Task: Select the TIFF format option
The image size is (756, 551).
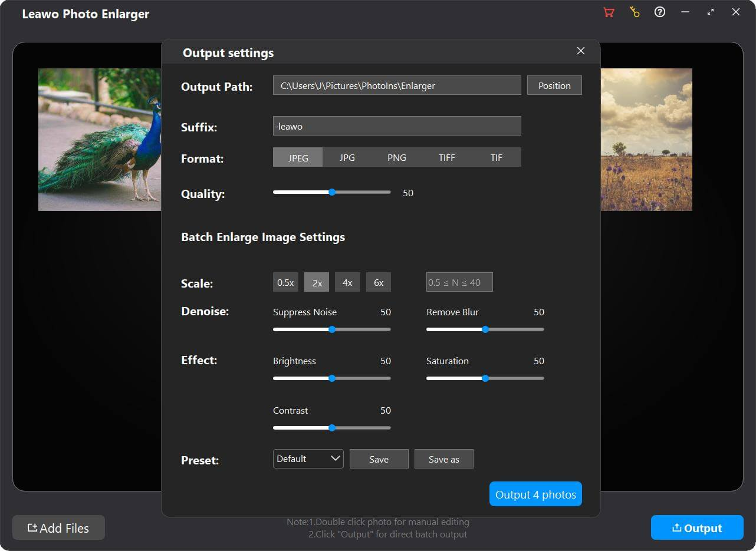Action: click(446, 158)
